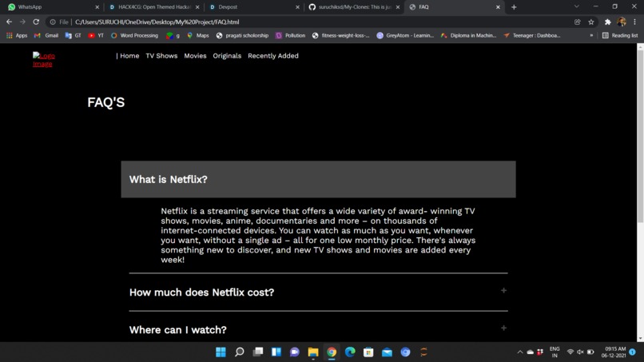Open Chrome three-dot menu

point(634,22)
